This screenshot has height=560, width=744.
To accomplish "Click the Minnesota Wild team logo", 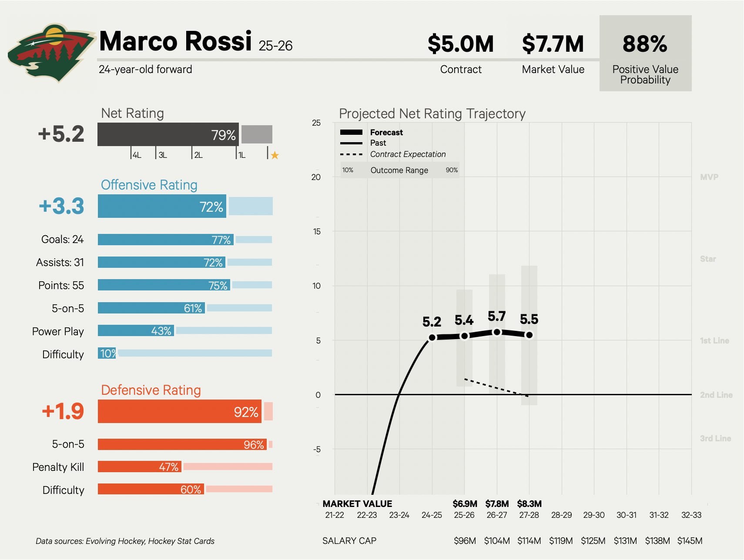I will [51, 53].
